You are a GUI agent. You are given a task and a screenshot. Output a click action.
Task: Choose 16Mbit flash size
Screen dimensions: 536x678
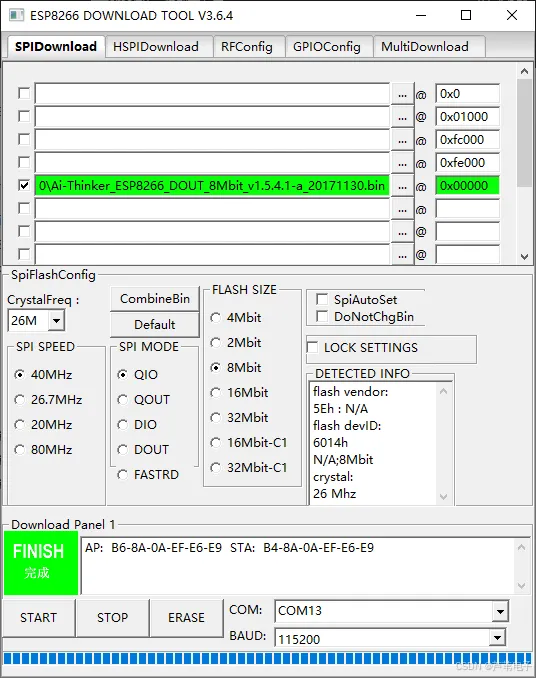click(x=215, y=393)
